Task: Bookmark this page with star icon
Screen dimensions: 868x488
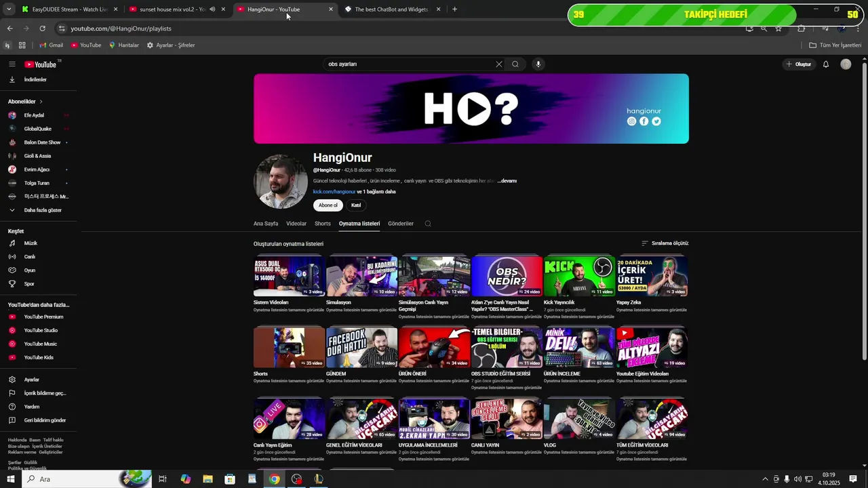Action: (778, 28)
